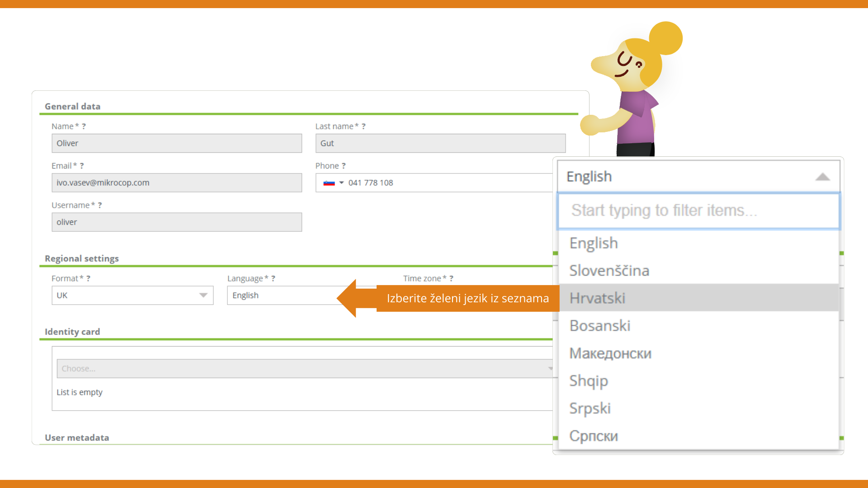Select Slovenščina from the language list
The image size is (868, 488).
click(x=609, y=271)
